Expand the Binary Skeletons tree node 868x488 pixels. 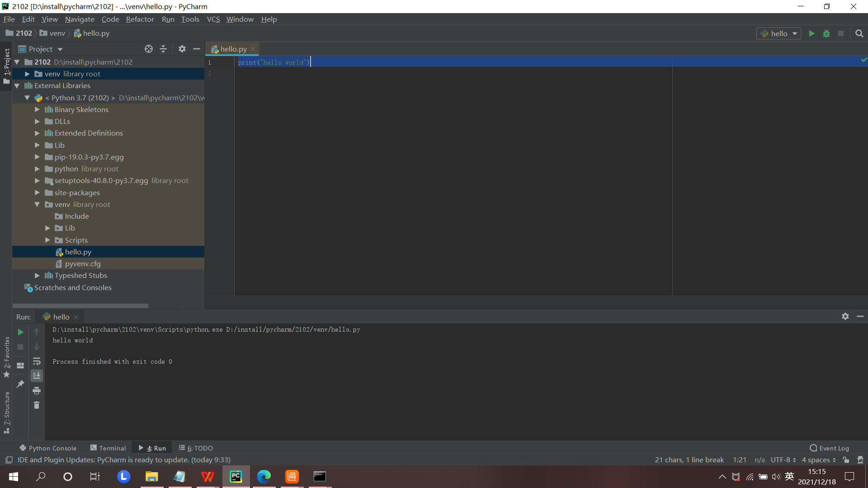point(37,109)
